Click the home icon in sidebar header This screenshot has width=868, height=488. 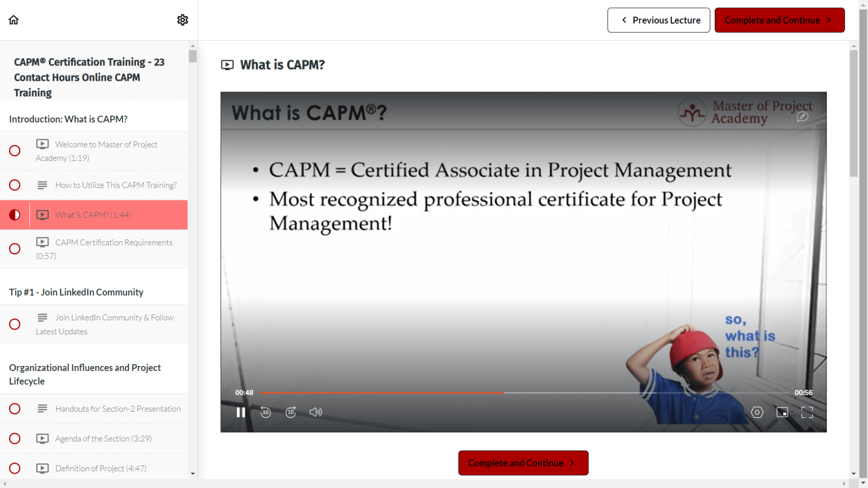[x=14, y=20]
